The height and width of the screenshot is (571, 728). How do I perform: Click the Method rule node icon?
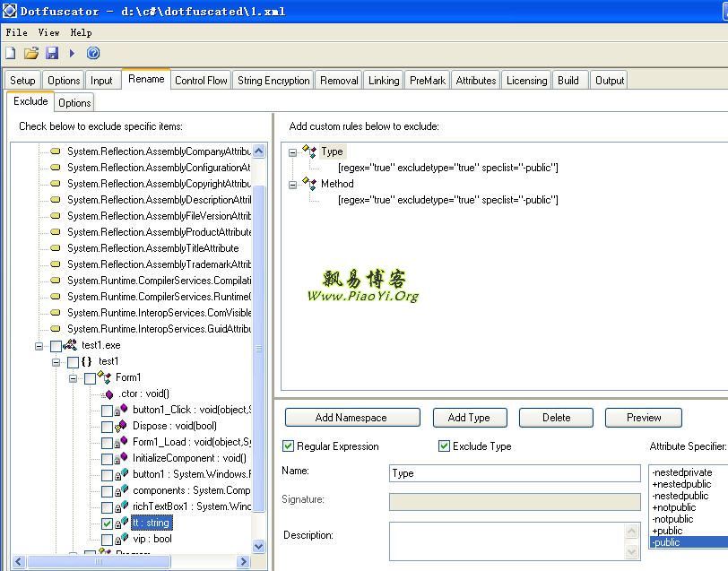[x=309, y=184]
